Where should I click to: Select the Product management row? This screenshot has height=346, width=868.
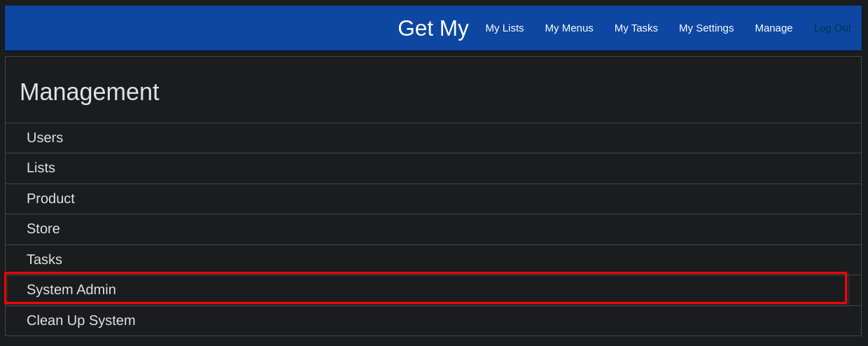433,199
